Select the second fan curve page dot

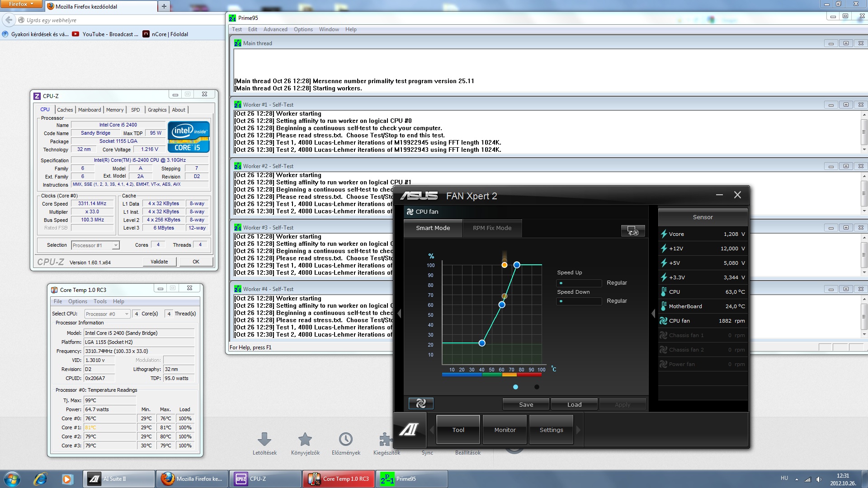point(537,387)
